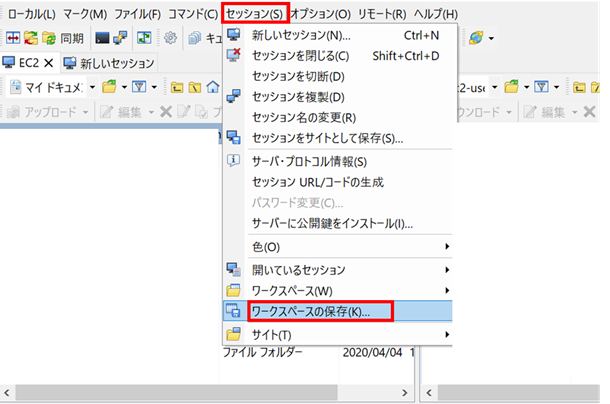The height and width of the screenshot is (404, 610).
Task: Click the ファイル フォルダー type cell
Action: click(x=263, y=353)
